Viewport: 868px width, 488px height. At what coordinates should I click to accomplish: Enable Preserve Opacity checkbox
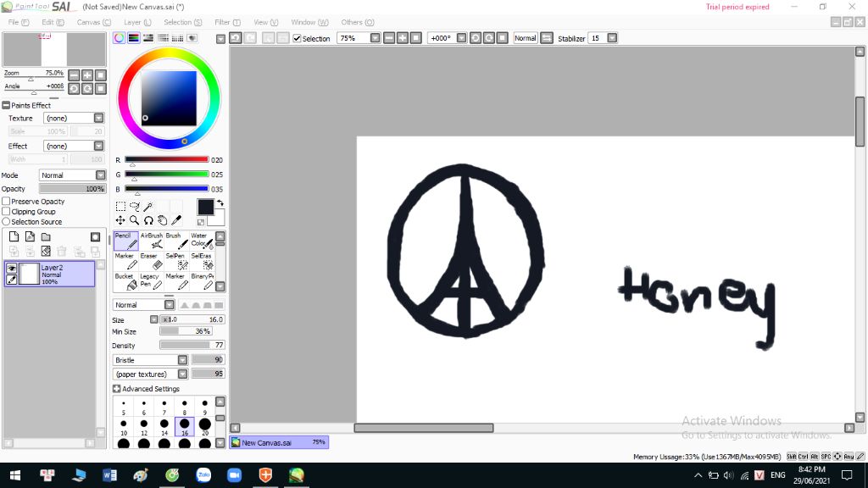pos(6,202)
